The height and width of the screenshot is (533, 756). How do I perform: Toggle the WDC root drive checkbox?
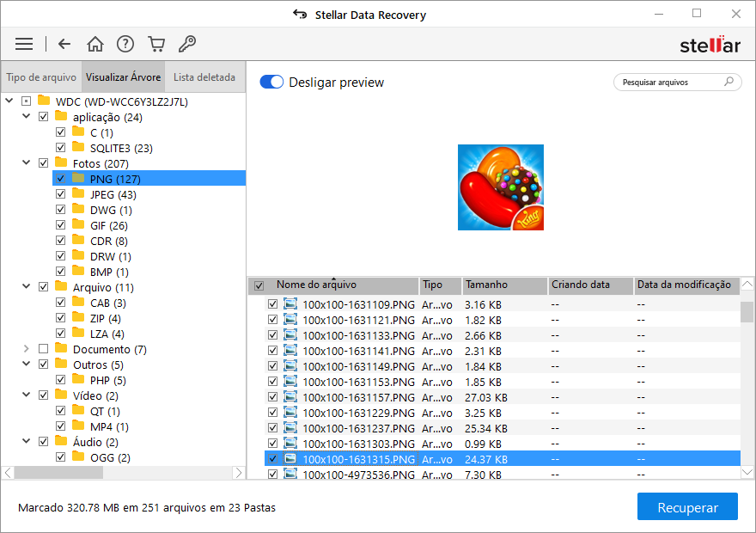[x=26, y=101]
